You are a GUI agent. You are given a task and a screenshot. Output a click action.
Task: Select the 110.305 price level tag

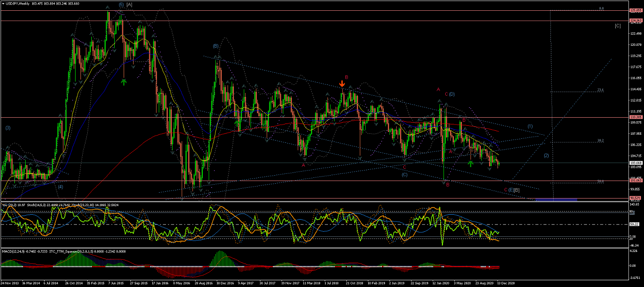click(x=635, y=117)
